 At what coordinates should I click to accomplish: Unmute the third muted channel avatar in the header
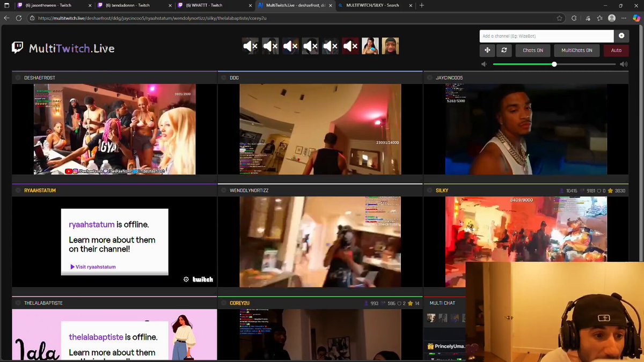(290, 46)
